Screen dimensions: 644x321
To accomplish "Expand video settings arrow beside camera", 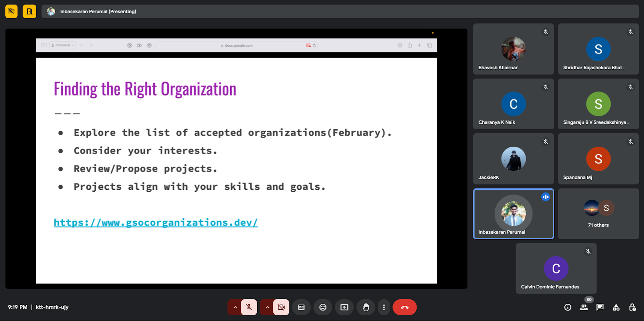I will point(267,307).
